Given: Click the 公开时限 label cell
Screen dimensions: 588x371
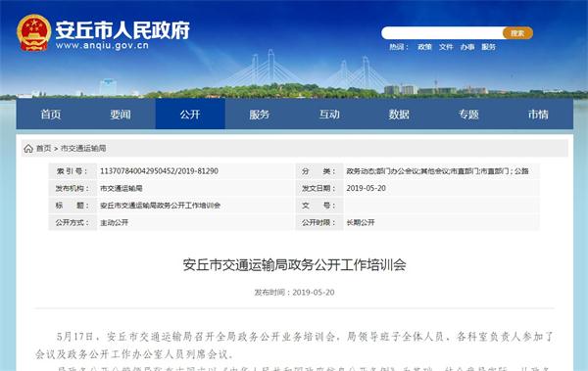Looking at the screenshot, I should (x=319, y=222).
